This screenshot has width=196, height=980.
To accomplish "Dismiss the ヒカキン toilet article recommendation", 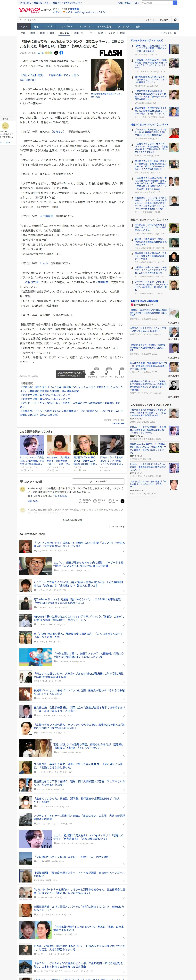I will 123,574.
